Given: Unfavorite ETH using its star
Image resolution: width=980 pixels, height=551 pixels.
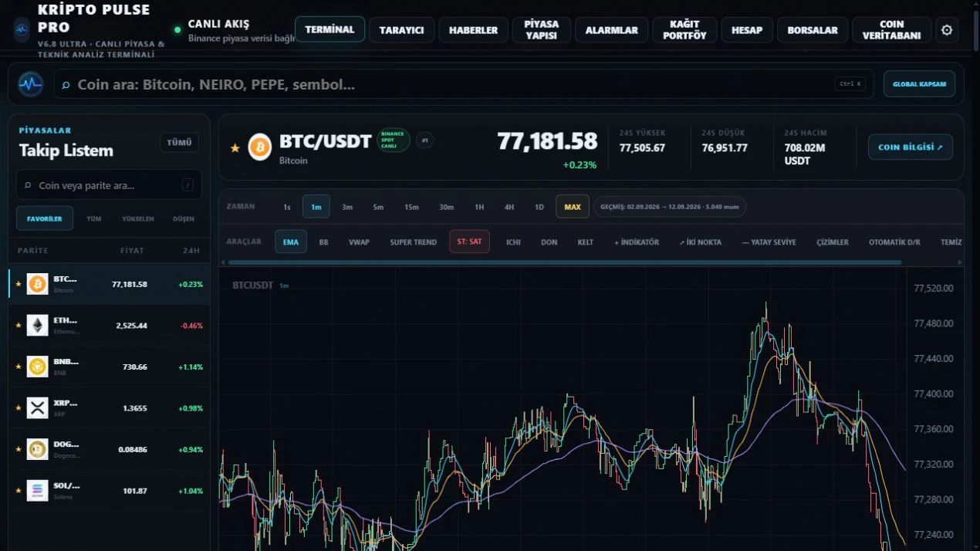Looking at the screenshot, I should 19,326.
